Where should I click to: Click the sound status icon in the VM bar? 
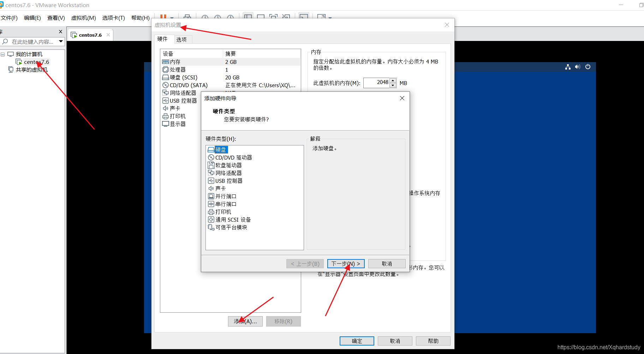click(x=578, y=67)
